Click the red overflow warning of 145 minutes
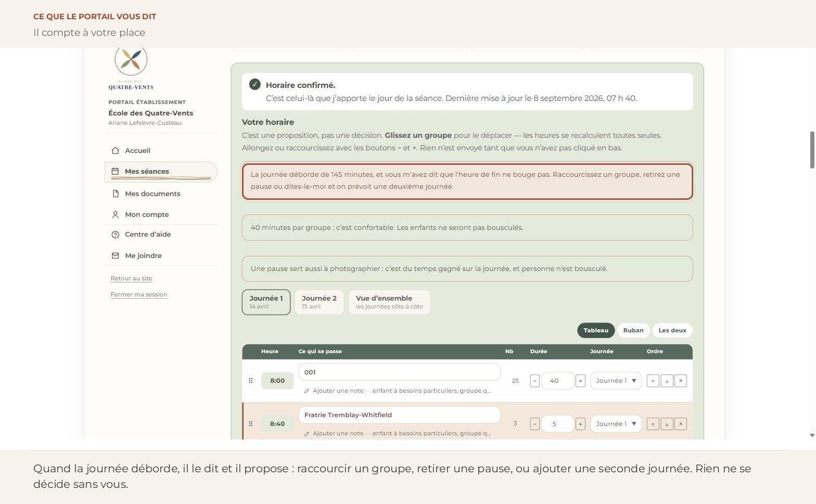 click(x=467, y=181)
